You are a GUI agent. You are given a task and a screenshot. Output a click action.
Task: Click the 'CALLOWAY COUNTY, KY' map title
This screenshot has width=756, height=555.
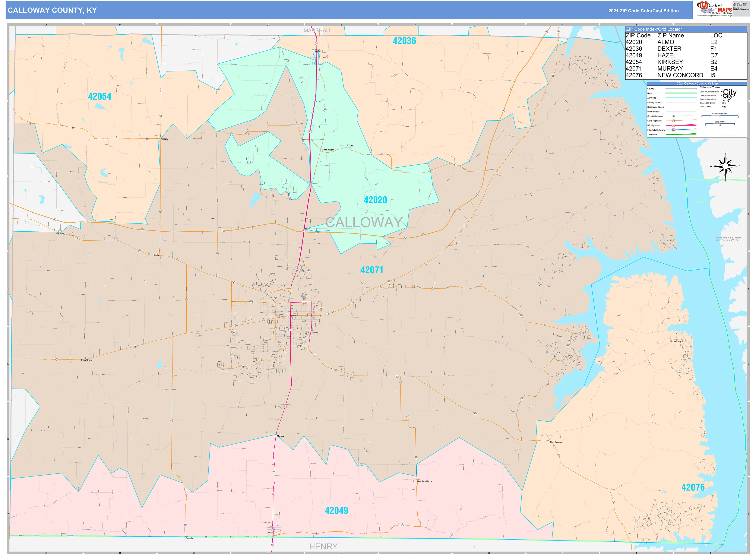click(52, 10)
